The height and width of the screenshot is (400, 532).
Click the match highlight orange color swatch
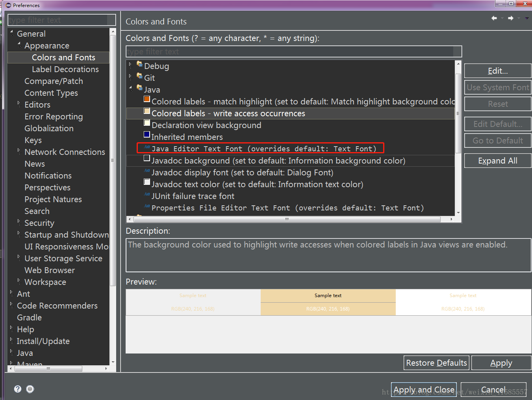(147, 99)
